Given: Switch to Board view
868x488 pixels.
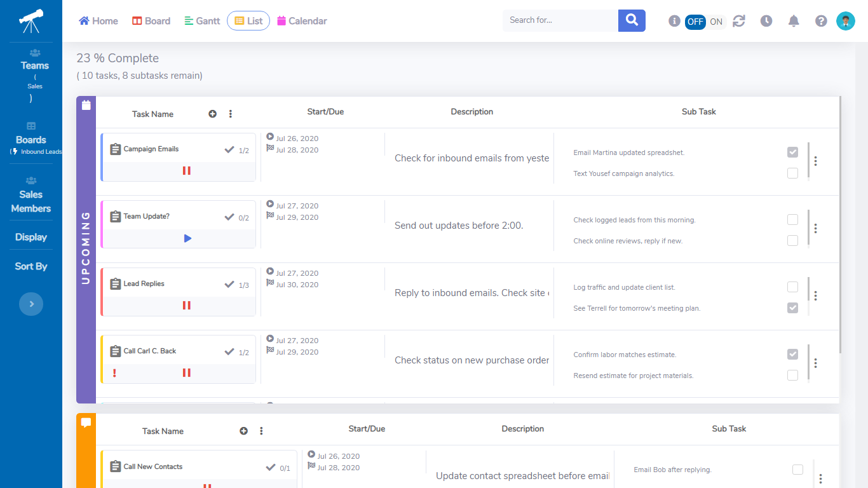Looking at the screenshot, I should (151, 21).
